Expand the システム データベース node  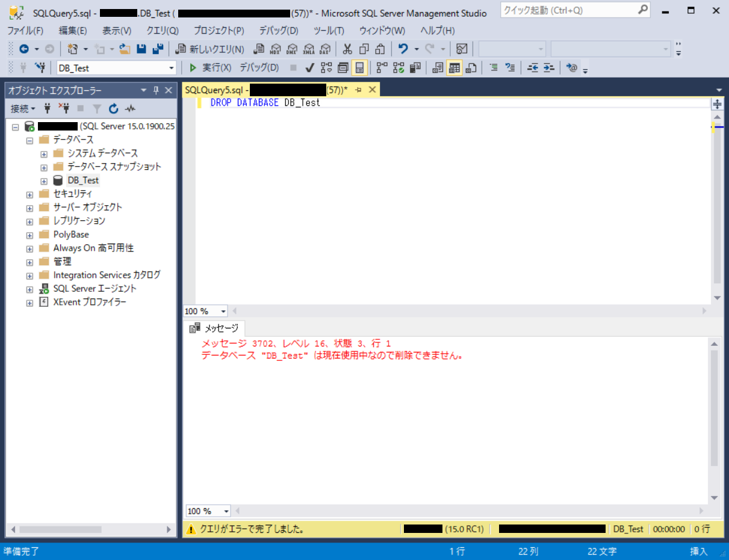[x=44, y=153]
